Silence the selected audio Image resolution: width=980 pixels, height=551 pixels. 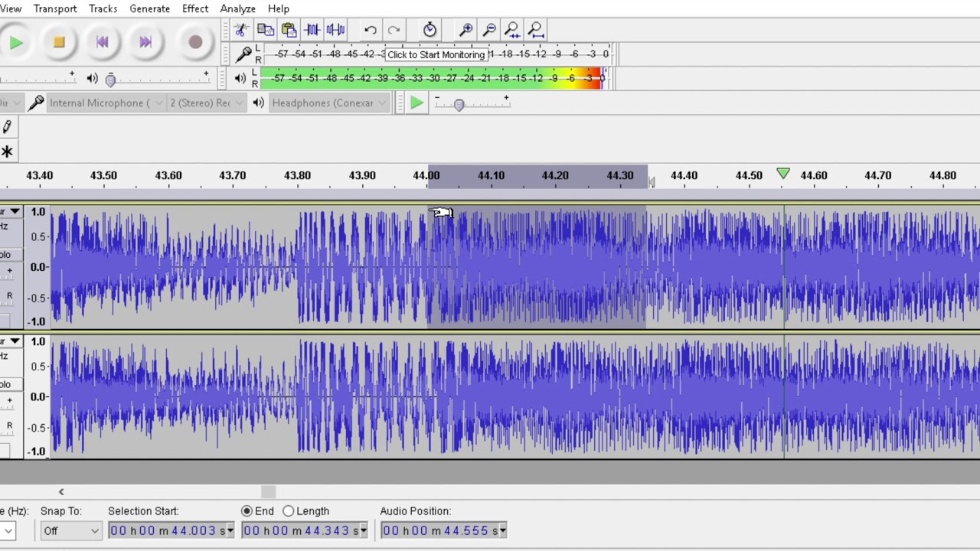335,30
